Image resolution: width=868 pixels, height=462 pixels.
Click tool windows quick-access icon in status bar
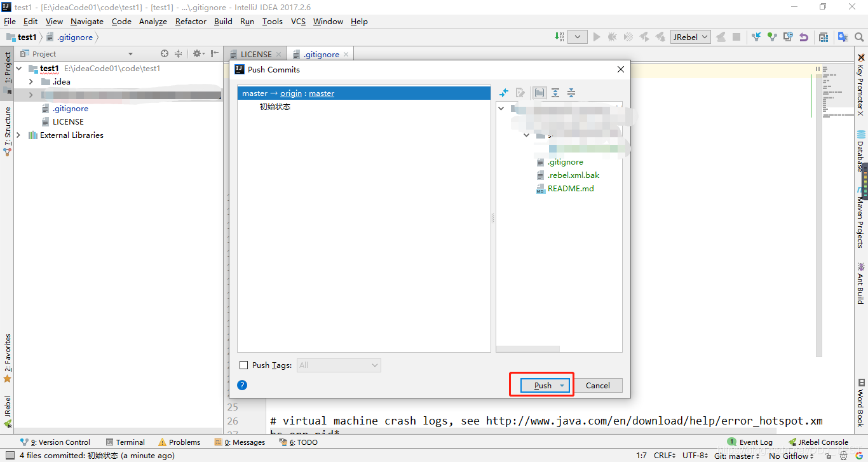point(9,456)
